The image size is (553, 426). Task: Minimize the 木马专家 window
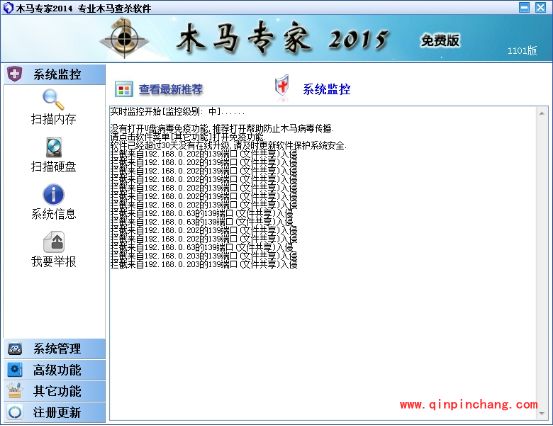[524, 7]
